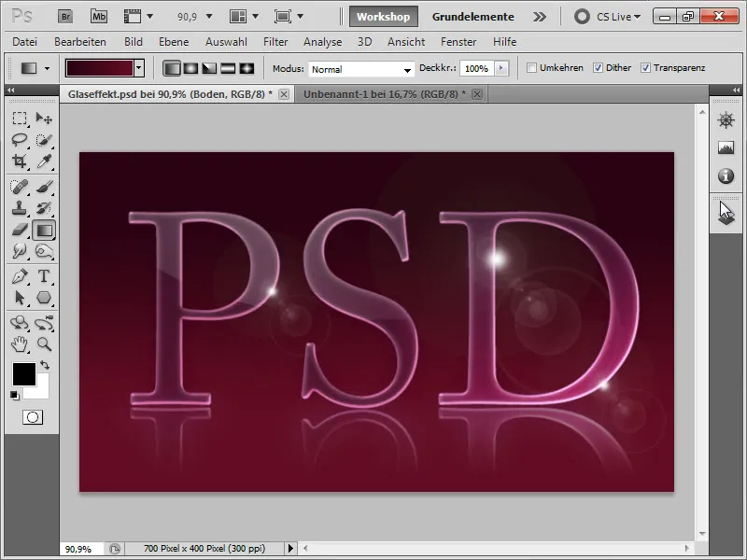Switch to the Grundelemente workspace

click(473, 17)
